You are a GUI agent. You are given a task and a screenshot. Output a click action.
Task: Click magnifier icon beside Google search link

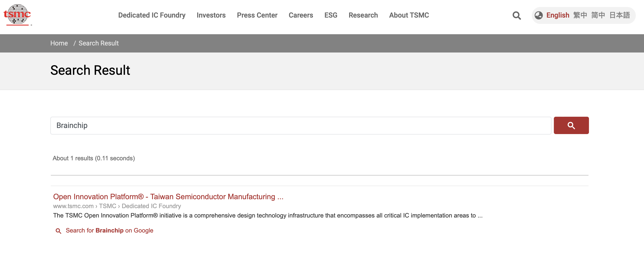(x=59, y=231)
